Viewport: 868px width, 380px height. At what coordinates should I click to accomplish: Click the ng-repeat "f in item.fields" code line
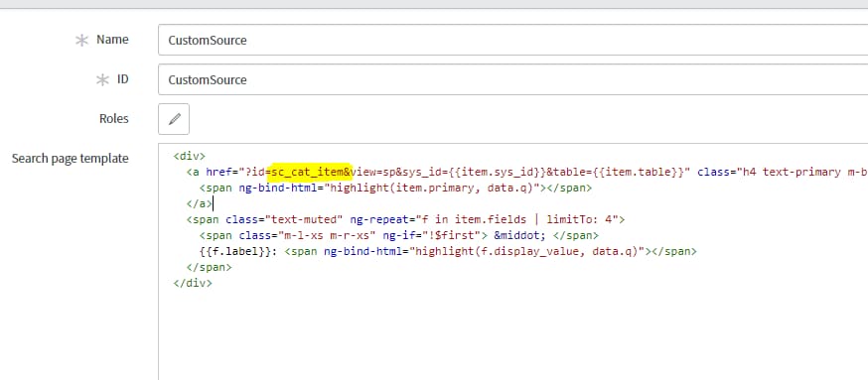click(x=405, y=219)
